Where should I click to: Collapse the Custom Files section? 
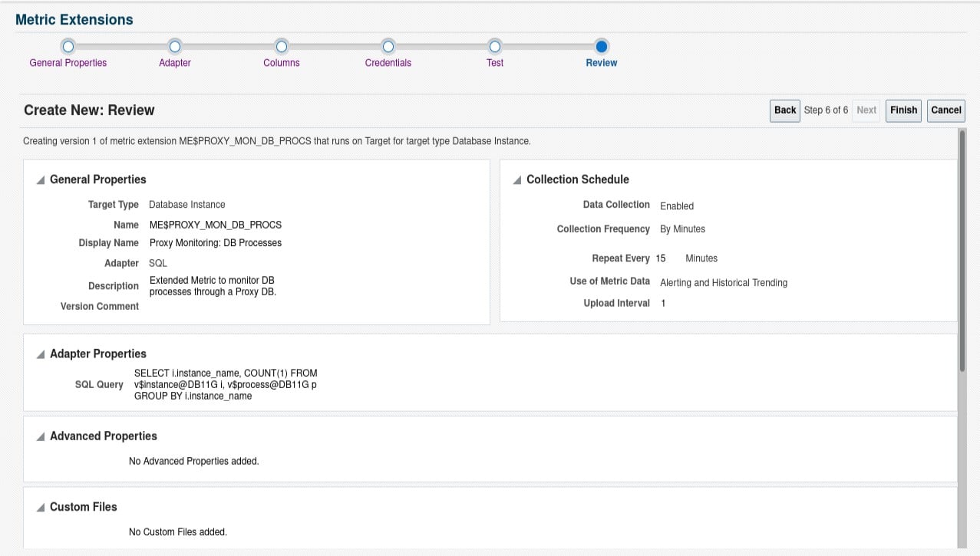point(39,507)
